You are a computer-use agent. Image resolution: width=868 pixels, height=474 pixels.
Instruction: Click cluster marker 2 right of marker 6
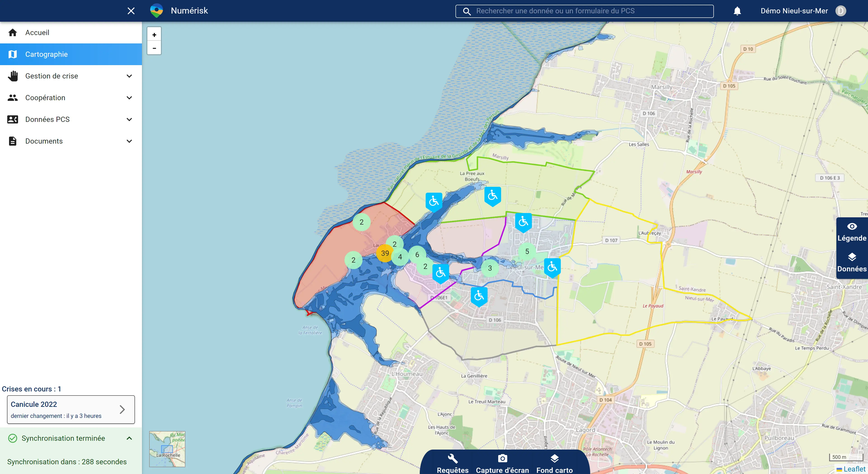pos(425,266)
